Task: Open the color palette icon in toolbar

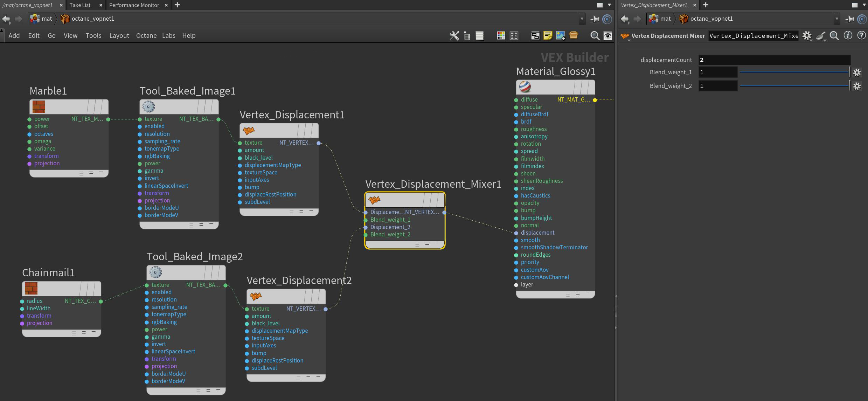Action: coord(501,36)
